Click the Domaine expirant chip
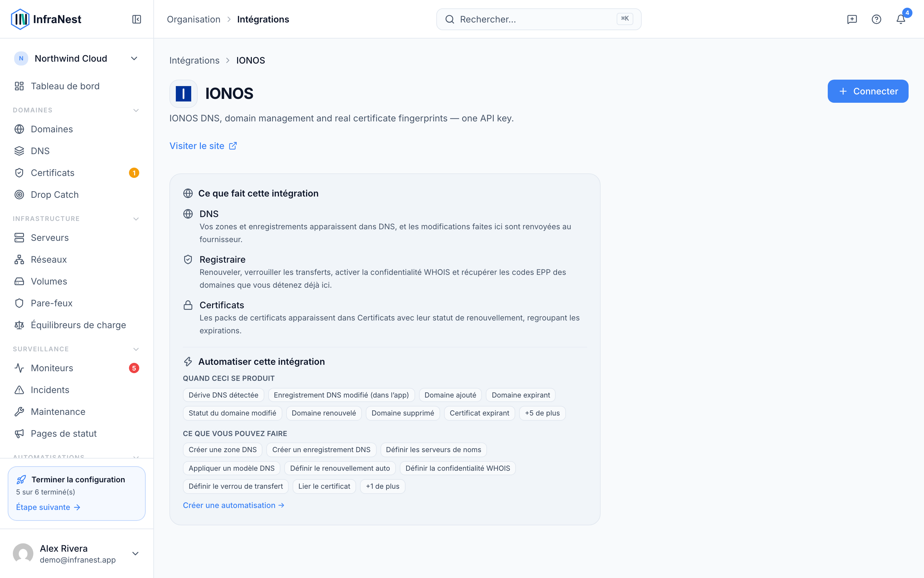The width and height of the screenshot is (924, 578). [521, 395]
